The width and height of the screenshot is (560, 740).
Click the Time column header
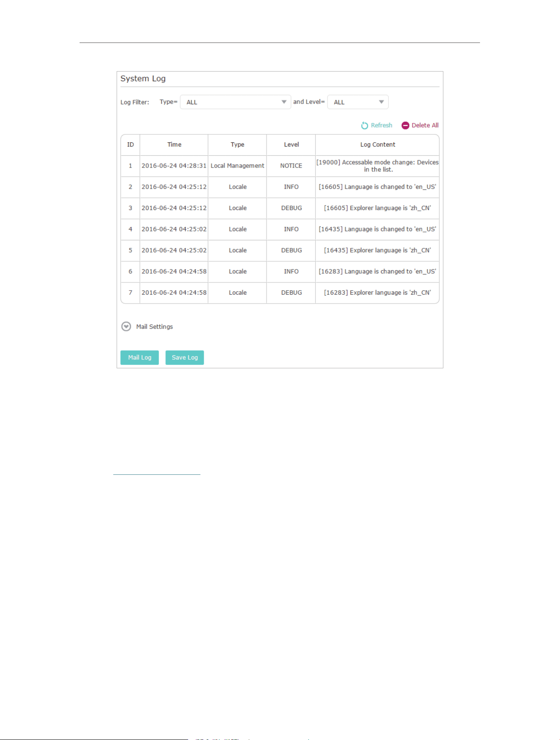(x=174, y=145)
